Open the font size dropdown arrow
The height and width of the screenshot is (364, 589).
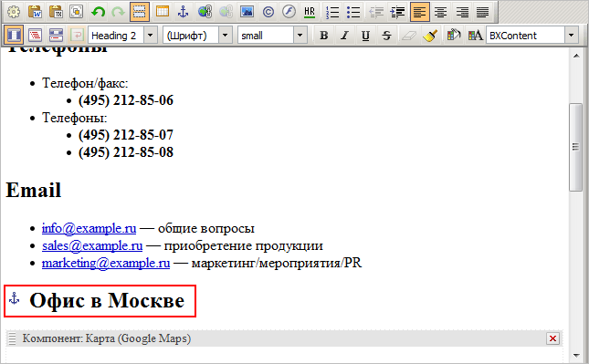(300, 36)
